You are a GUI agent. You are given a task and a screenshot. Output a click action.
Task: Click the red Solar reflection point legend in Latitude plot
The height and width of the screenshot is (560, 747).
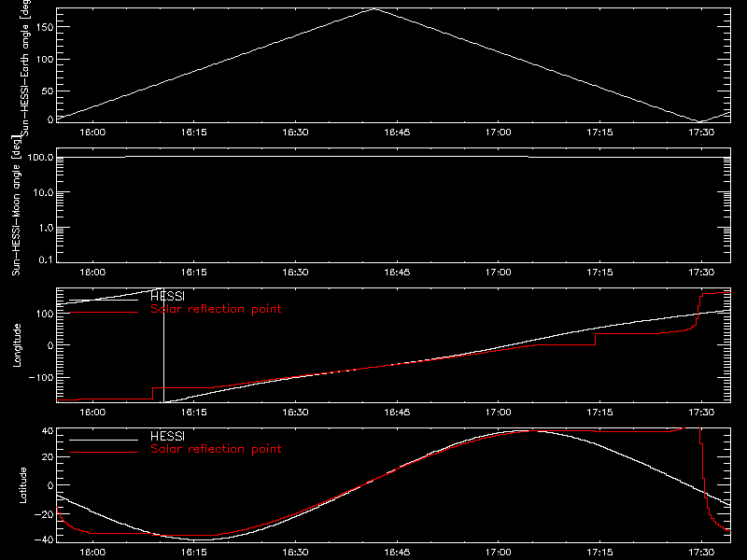tap(216, 449)
